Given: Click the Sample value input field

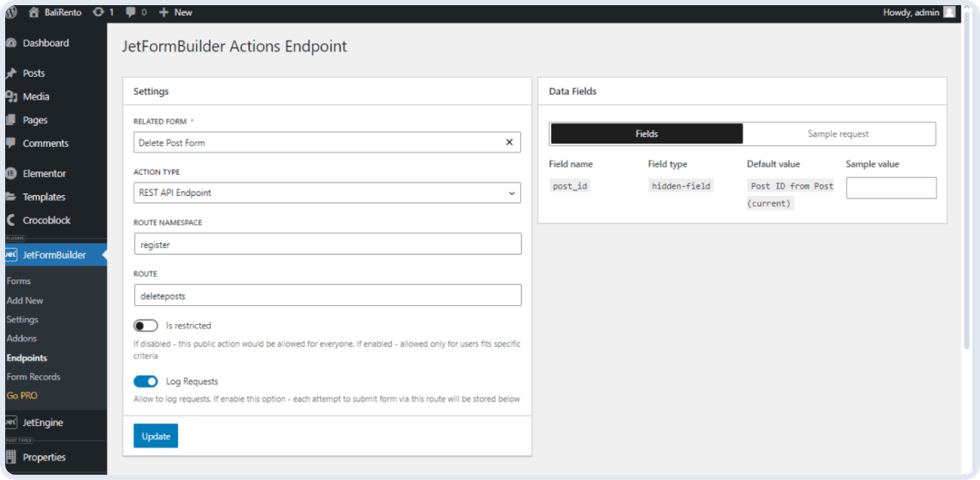Looking at the screenshot, I should [891, 187].
